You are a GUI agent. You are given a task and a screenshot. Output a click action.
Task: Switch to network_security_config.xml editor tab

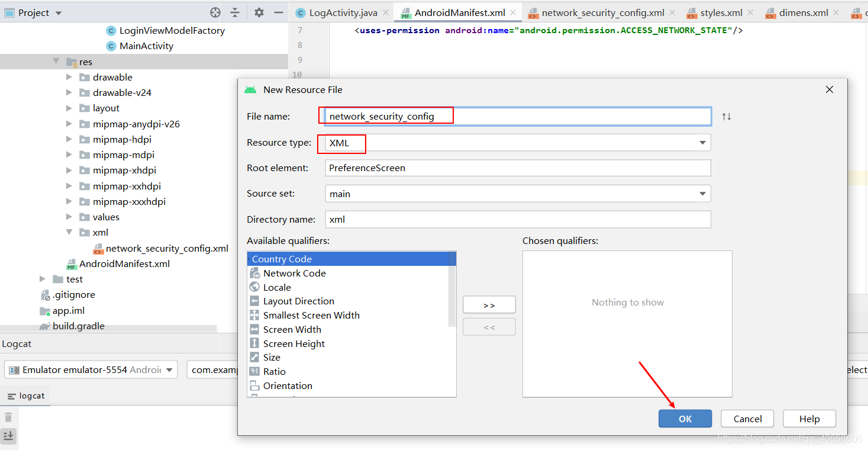(x=603, y=12)
